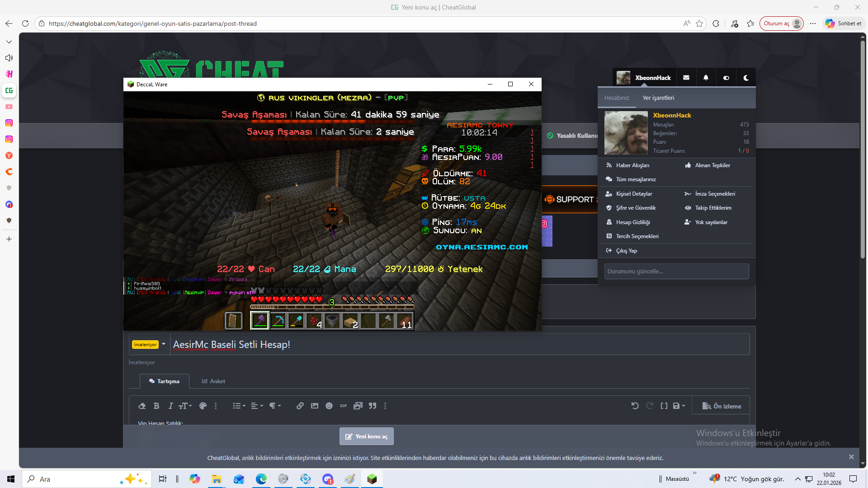Viewport: 868px width, 488px height.
Task: Select the YouTube sidebar tab
Action: (x=9, y=107)
